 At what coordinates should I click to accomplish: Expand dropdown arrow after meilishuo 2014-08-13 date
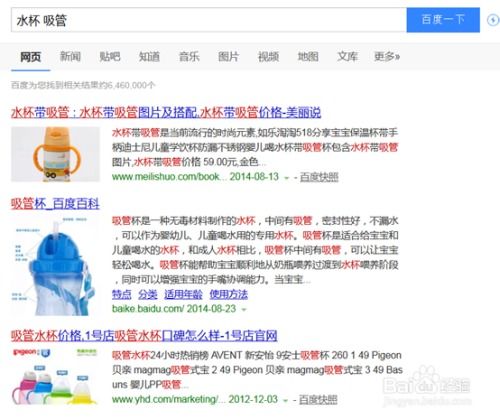[x=286, y=178]
